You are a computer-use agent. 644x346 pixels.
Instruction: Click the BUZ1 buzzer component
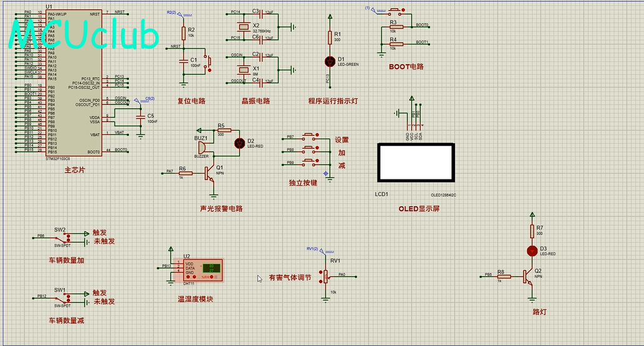[x=203, y=148]
